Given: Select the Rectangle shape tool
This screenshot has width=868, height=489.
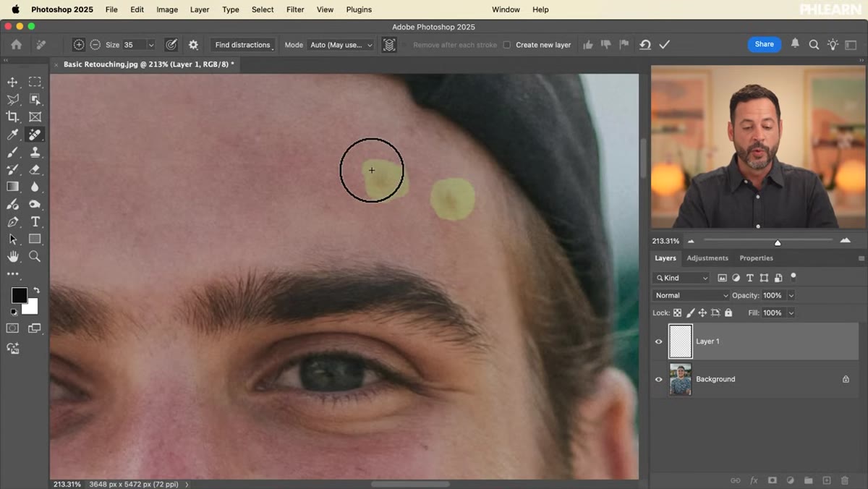Looking at the screenshot, I should 35,239.
